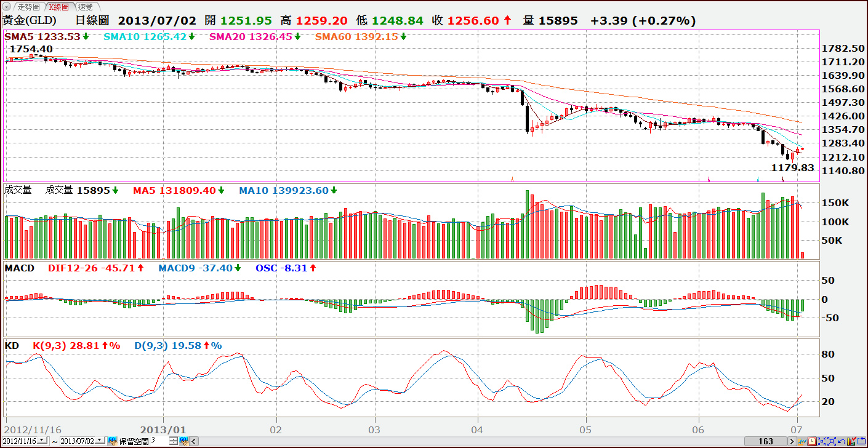Click the left scroll arrow on bottom bar

click(x=194, y=441)
